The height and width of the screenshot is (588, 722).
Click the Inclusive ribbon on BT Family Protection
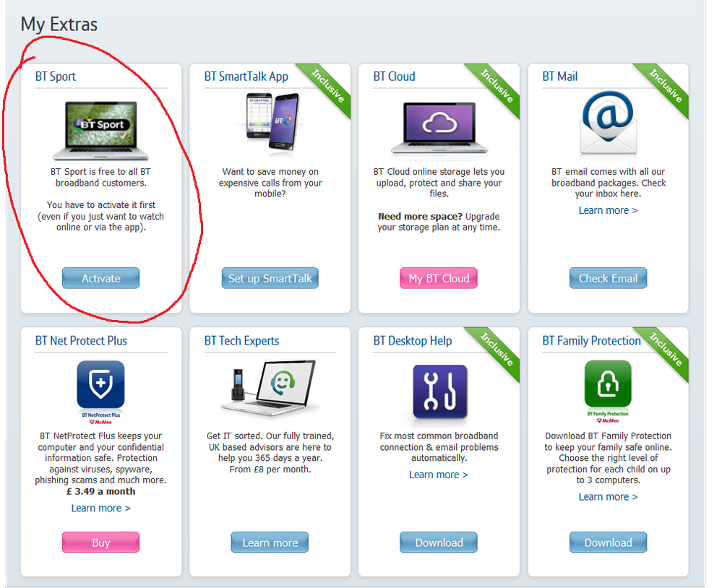[666, 350]
